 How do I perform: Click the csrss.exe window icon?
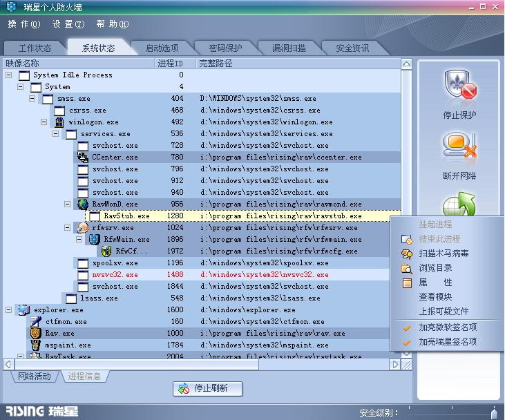[59, 111]
